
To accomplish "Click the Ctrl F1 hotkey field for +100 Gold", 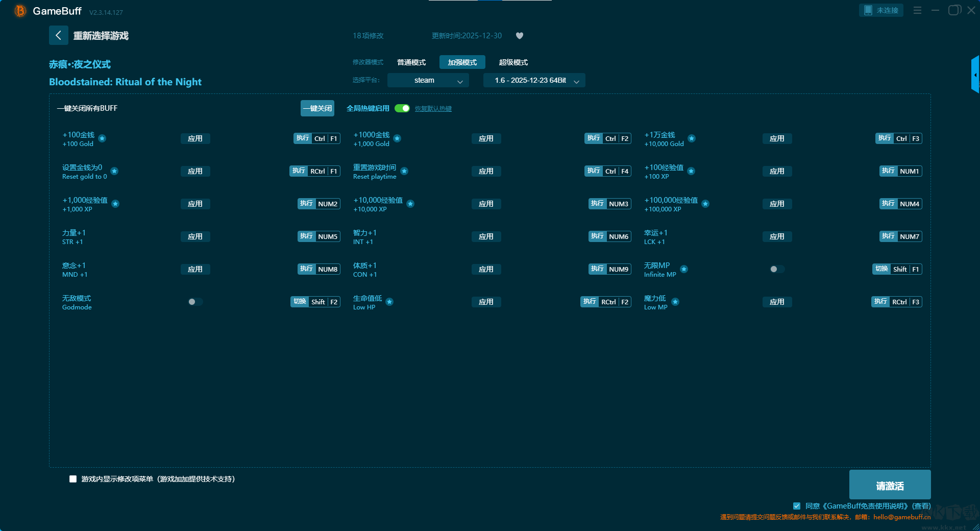I will coord(326,138).
